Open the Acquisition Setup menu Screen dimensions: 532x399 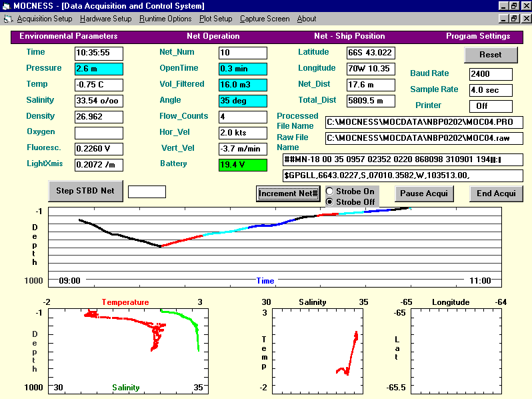45,19
